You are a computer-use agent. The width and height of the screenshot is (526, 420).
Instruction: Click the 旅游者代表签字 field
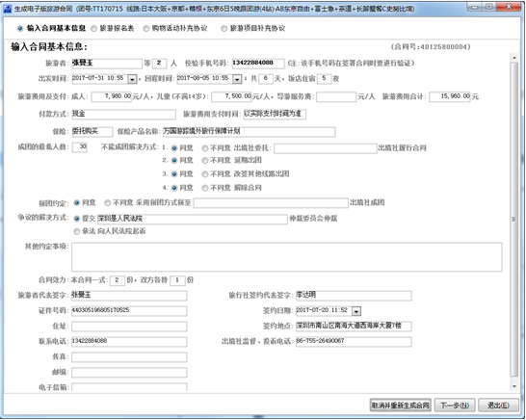(x=129, y=296)
